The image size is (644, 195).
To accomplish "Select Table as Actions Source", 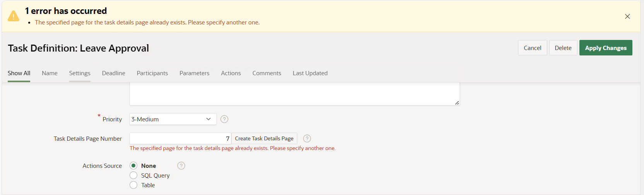I will (x=133, y=185).
